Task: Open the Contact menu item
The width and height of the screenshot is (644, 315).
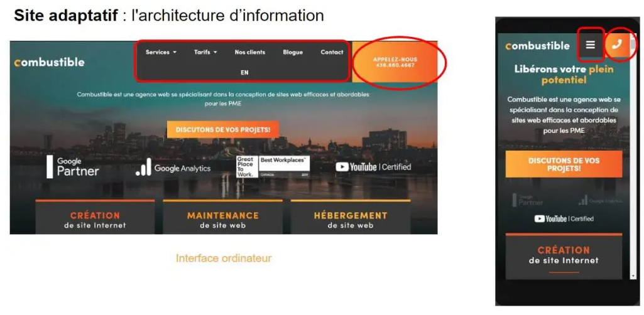Action: [332, 52]
